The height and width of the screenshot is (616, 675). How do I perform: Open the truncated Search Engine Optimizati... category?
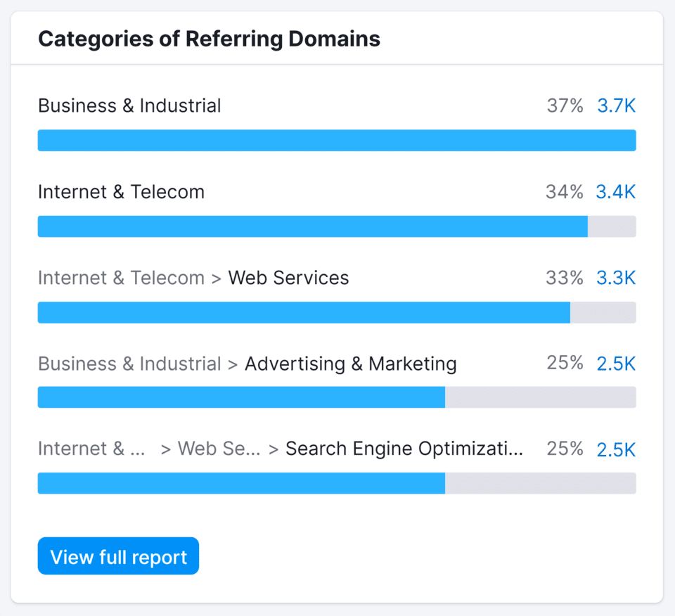click(x=404, y=449)
